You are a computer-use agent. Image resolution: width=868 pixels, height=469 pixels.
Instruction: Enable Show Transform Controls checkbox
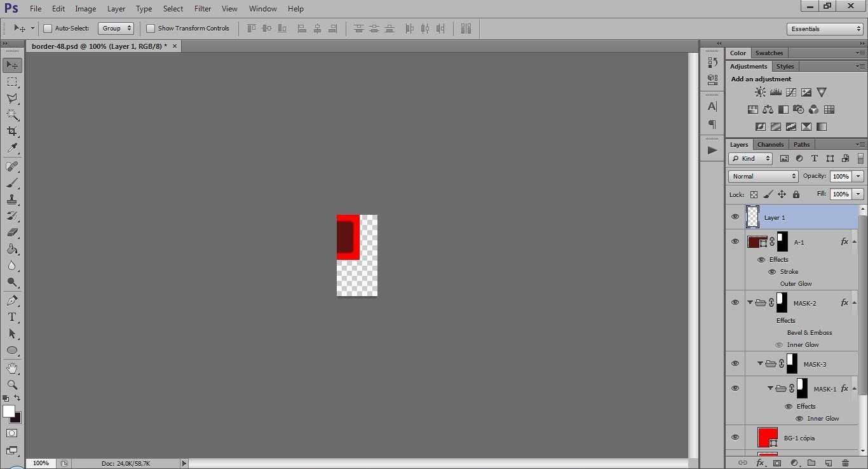pyautogui.click(x=151, y=29)
